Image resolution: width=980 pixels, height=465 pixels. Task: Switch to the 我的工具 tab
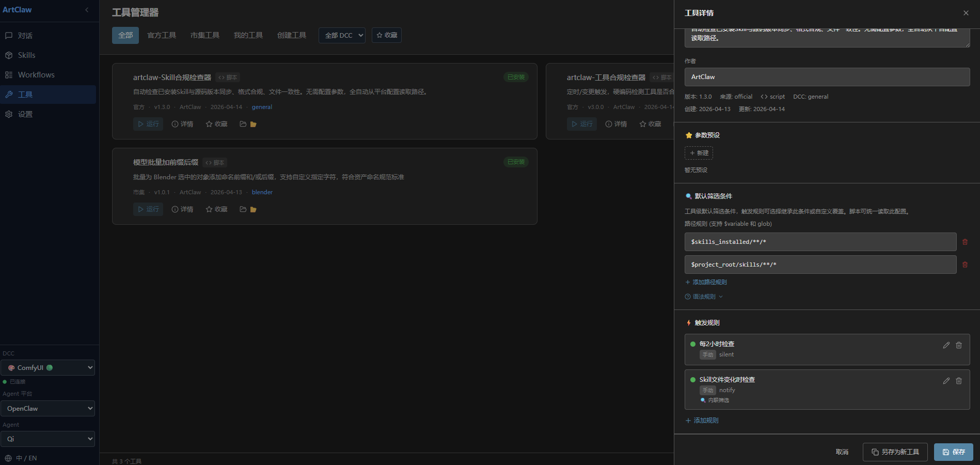pos(248,35)
